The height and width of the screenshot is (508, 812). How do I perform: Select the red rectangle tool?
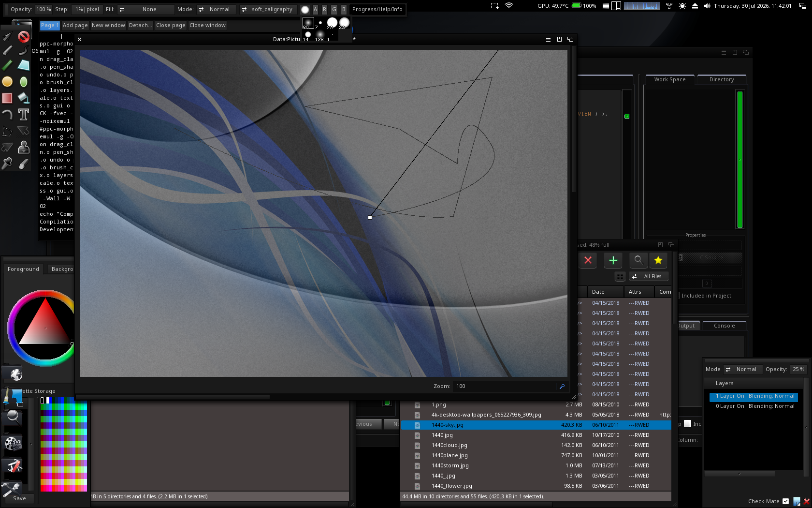pyautogui.click(x=7, y=98)
